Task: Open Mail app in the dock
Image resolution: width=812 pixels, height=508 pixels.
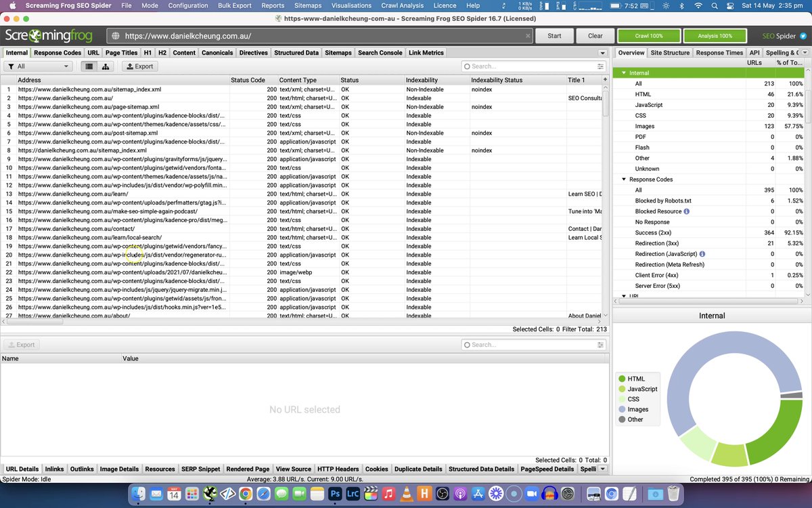Action: pos(156,494)
